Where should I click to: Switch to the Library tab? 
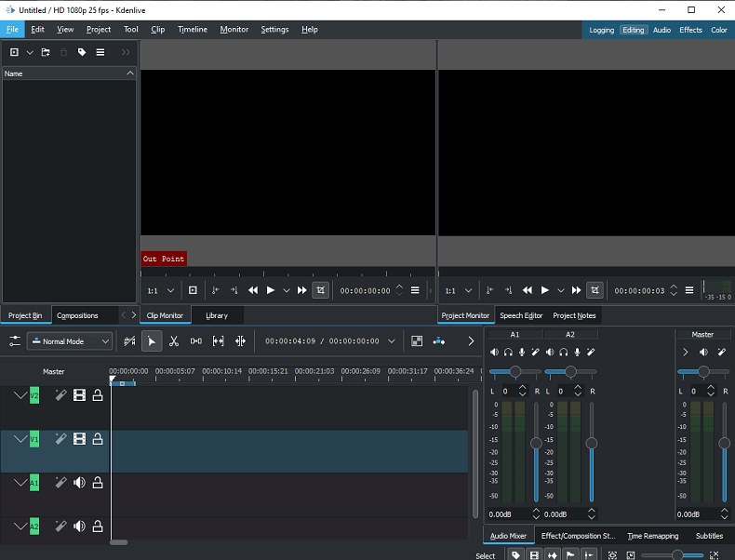[217, 315]
